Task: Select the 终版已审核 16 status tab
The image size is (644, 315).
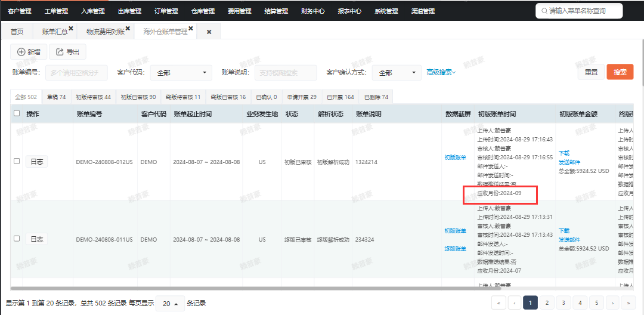Action: click(x=228, y=97)
